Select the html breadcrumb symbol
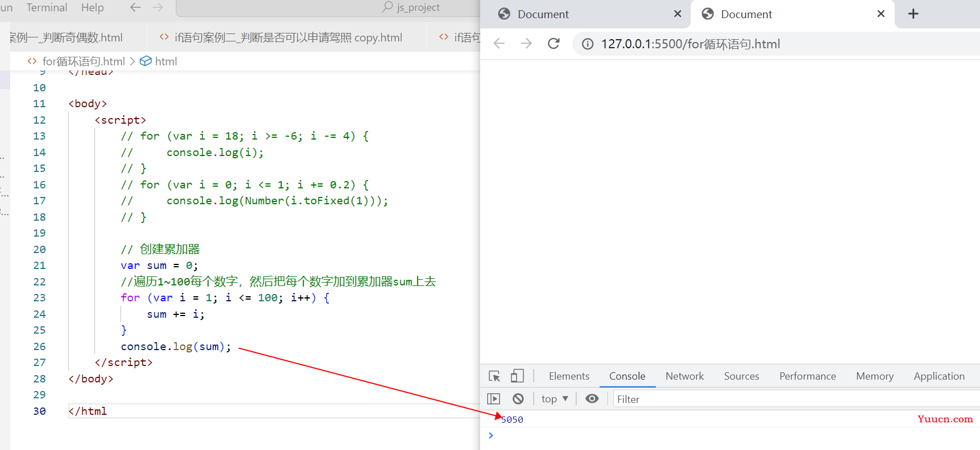 tap(166, 61)
